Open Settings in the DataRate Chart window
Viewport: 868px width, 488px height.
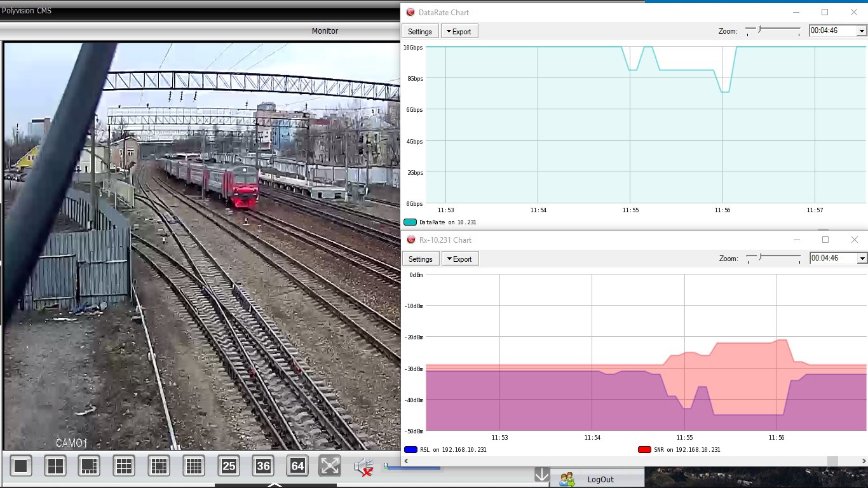click(x=419, y=31)
